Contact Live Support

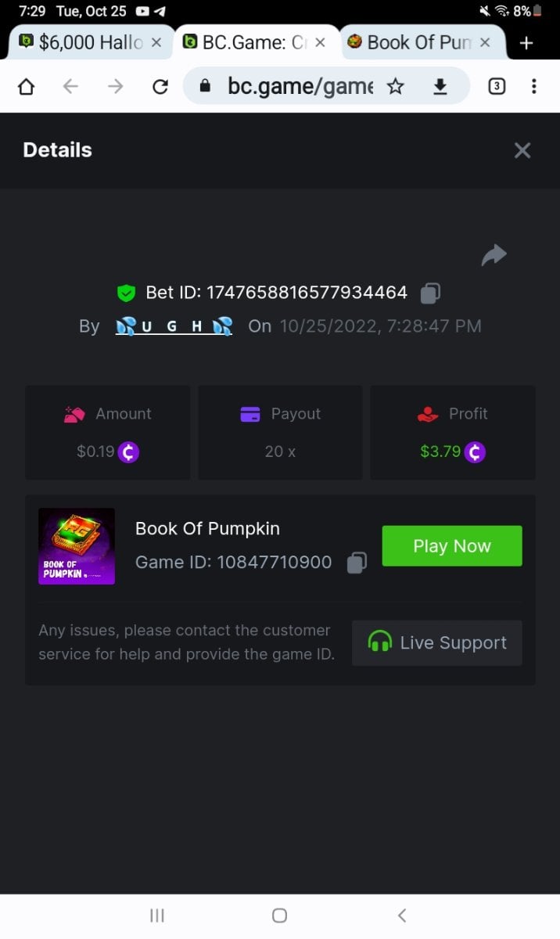pyautogui.click(x=436, y=643)
